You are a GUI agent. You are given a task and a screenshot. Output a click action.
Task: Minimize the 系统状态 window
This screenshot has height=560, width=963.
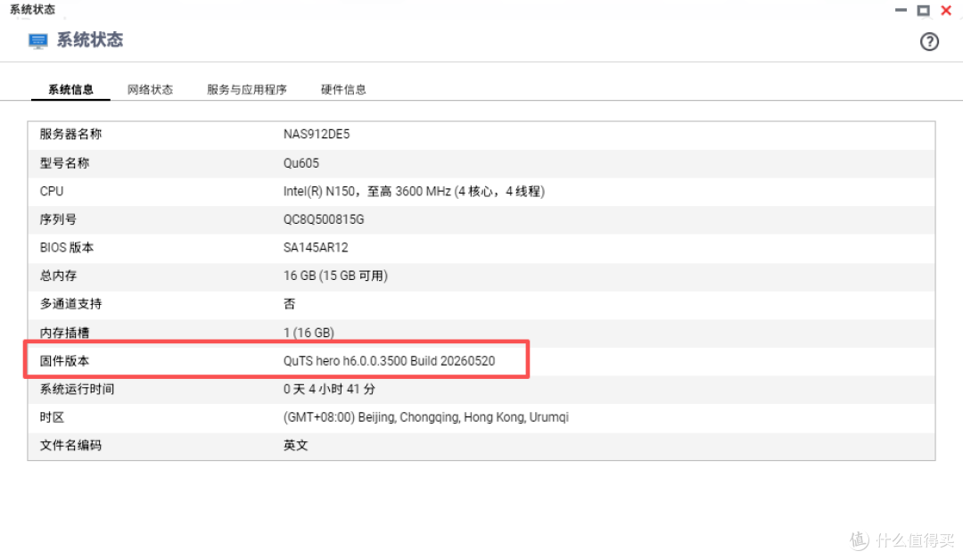[901, 10]
